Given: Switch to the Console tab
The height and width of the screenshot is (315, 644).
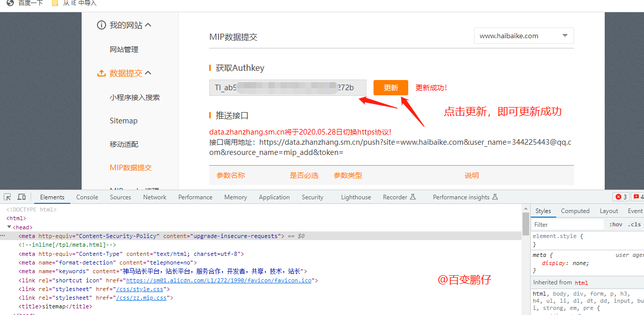Looking at the screenshot, I should point(87,197).
